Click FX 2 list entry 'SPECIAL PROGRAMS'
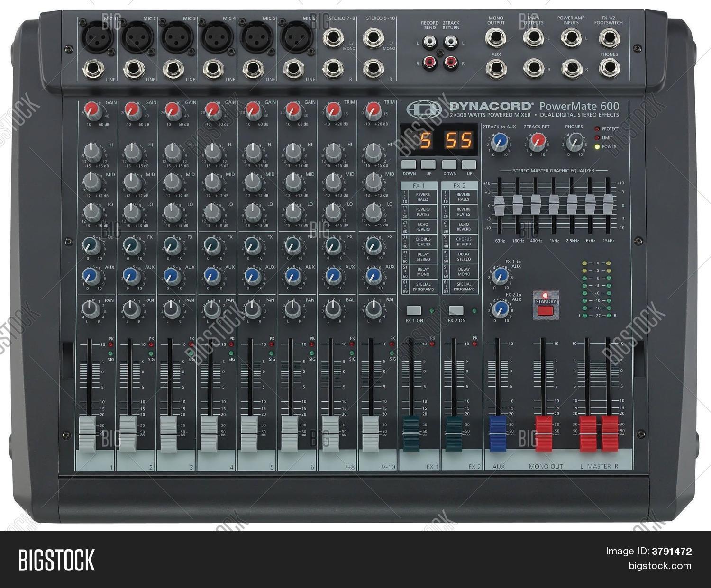The image size is (711, 588). 464,287
